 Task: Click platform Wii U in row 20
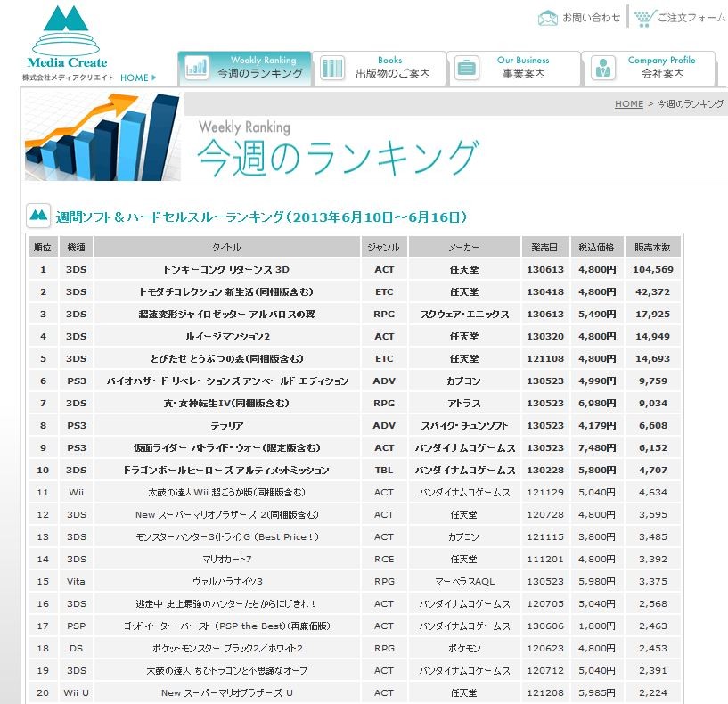[x=76, y=692]
